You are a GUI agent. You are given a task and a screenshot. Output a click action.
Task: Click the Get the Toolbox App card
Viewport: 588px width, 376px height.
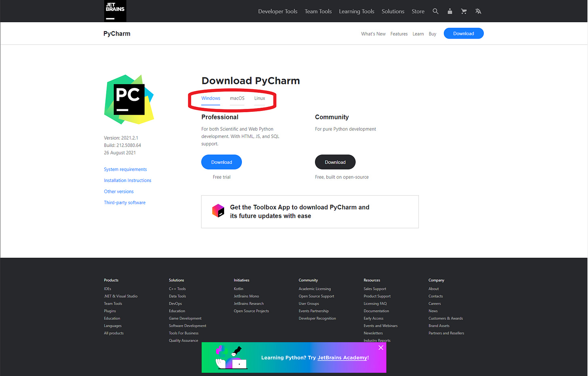(x=310, y=212)
